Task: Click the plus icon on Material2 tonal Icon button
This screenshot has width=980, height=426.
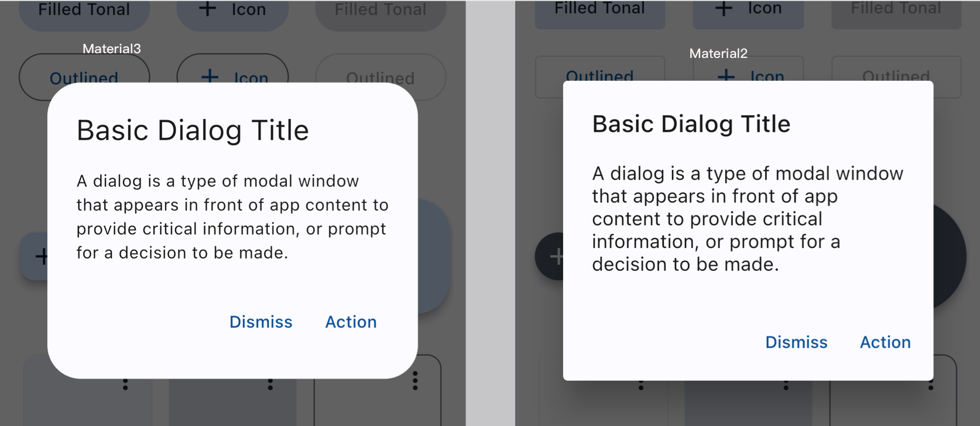Action: (724, 8)
